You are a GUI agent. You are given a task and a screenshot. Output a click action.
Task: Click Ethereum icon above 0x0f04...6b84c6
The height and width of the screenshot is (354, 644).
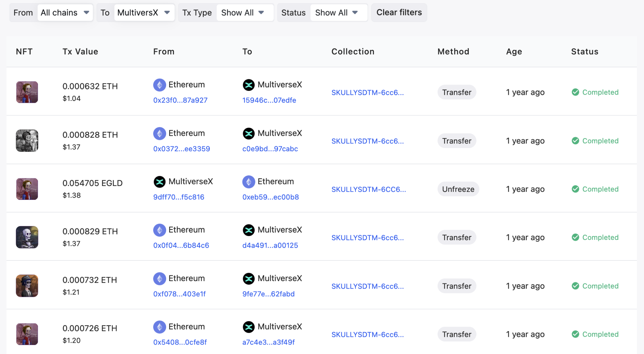click(x=159, y=230)
